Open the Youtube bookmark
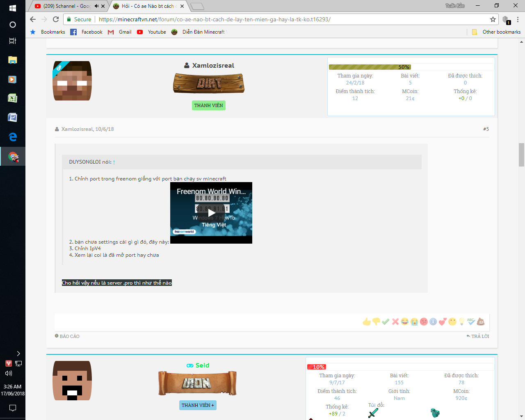Screen dimensions: 525x420 tap(151, 32)
